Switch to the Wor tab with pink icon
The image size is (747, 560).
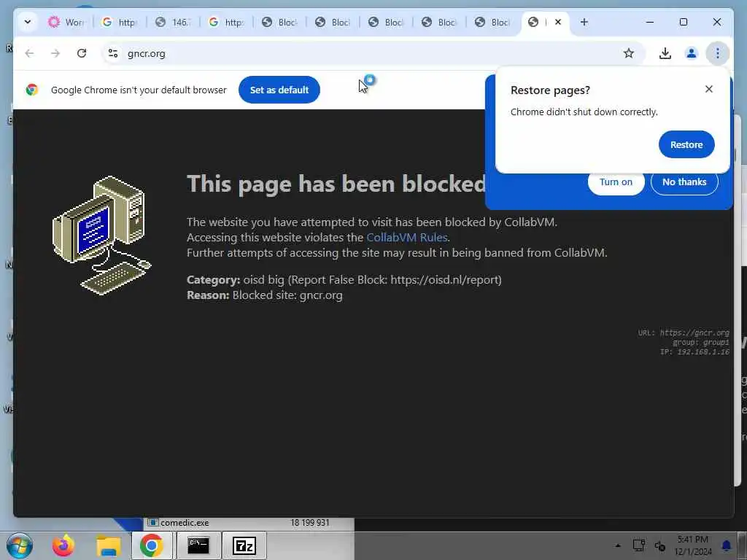coord(66,22)
